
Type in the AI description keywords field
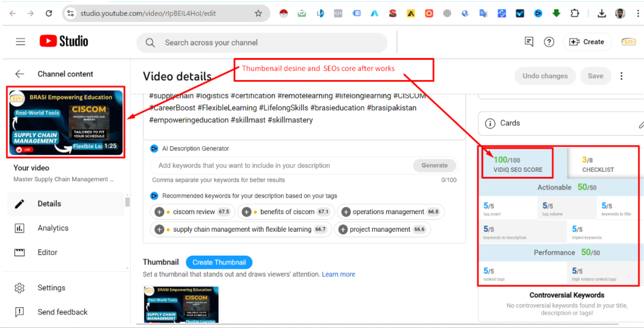coord(280,166)
